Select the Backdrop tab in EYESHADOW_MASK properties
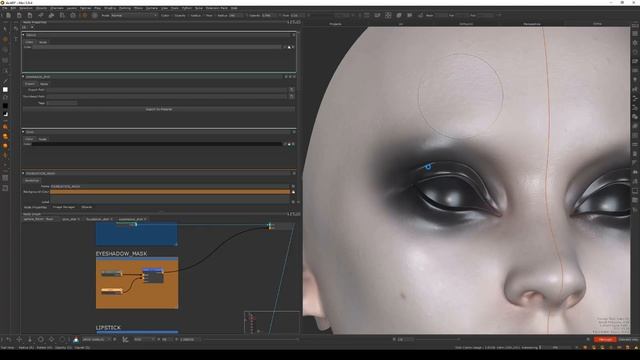This screenshot has height=360, width=640. (x=32, y=180)
